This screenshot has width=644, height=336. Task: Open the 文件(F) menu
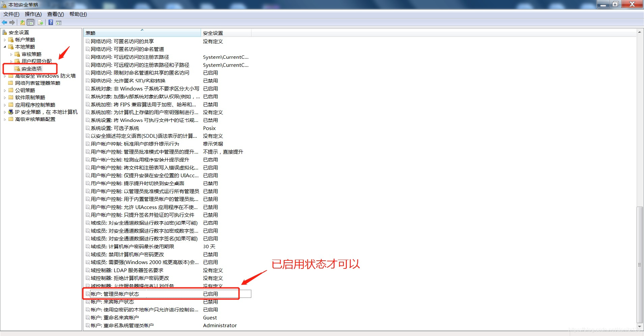click(x=10, y=14)
